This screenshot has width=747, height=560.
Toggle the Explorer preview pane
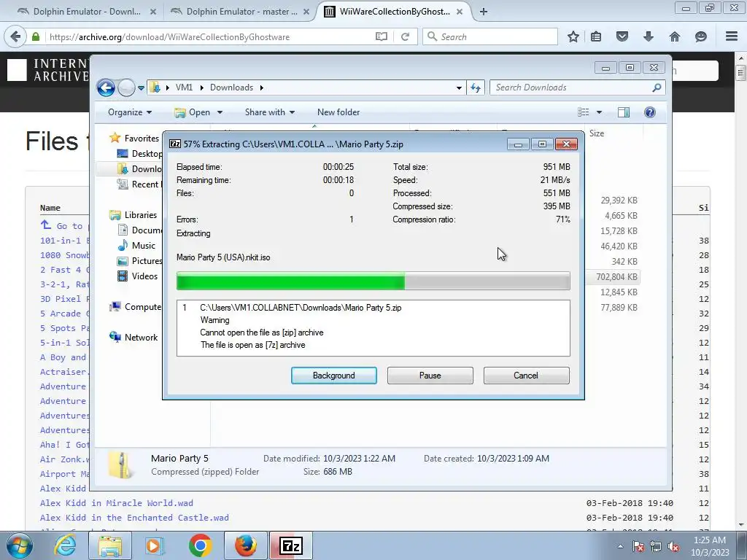click(624, 112)
